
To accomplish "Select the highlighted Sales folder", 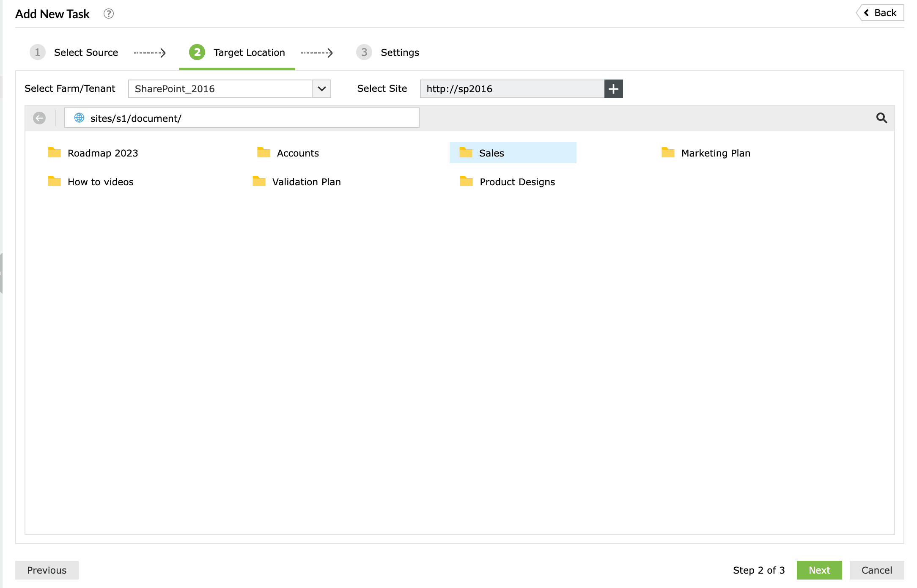I will click(x=491, y=153).
